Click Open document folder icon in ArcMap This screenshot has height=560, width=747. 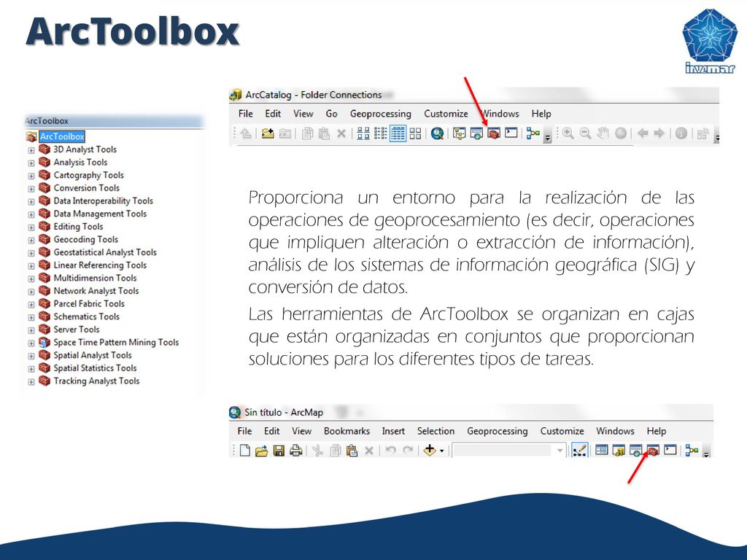click(x=262, y=450)
